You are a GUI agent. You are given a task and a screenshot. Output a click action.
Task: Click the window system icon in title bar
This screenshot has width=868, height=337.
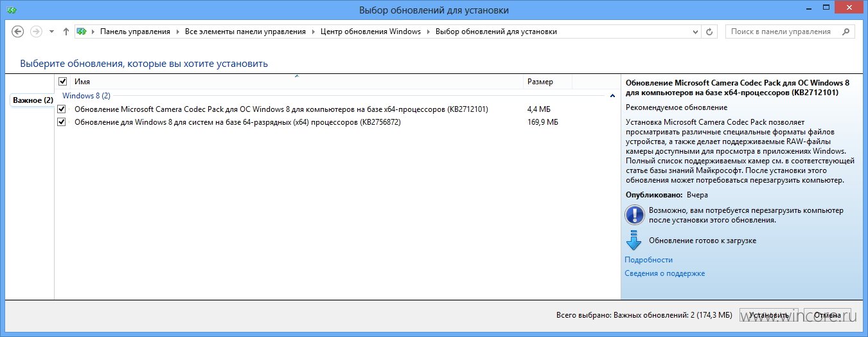11,10
